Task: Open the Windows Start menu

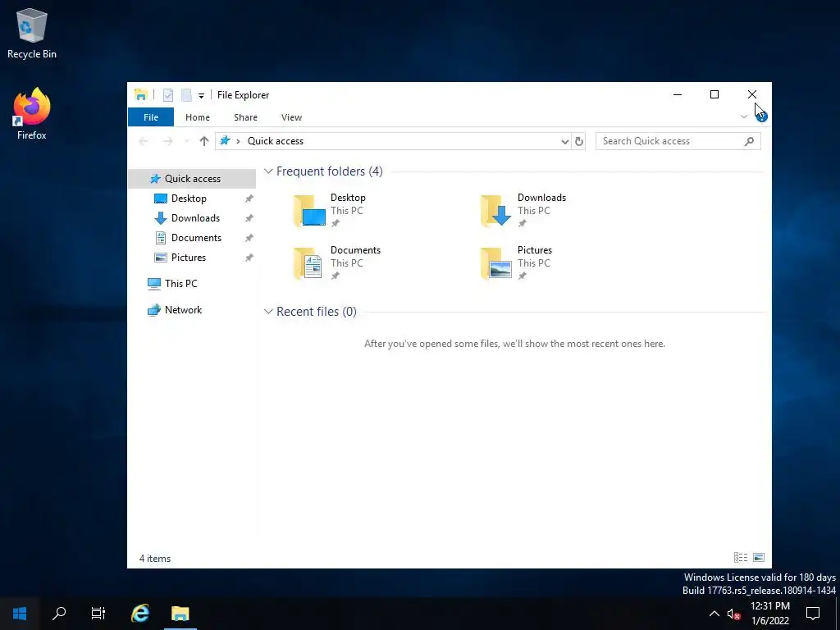Action: [x=20, y=614]
